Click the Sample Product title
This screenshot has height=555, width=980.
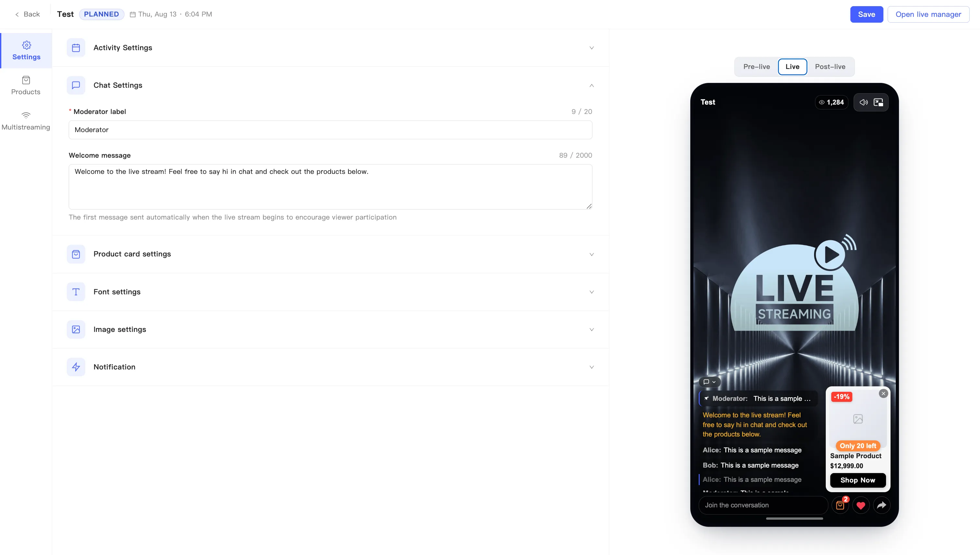(x=856, y=456)
